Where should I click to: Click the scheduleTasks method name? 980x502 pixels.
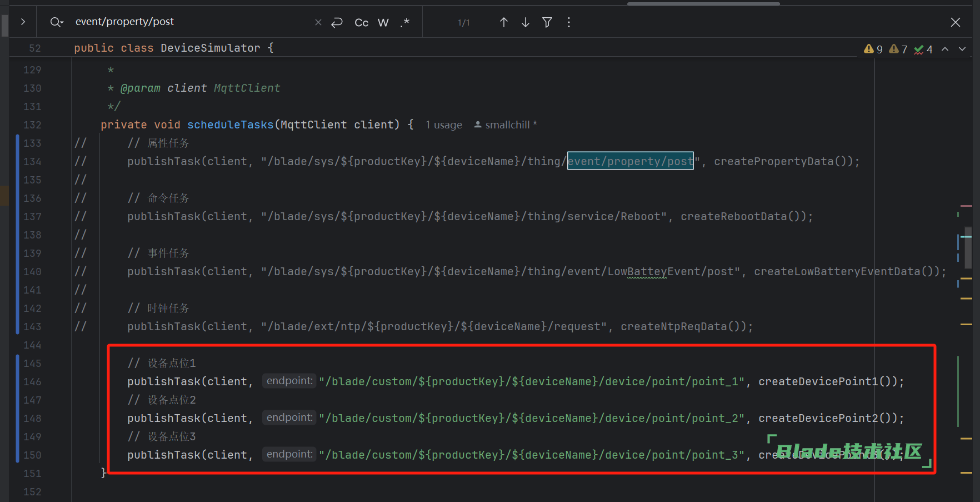coord(231,125)
